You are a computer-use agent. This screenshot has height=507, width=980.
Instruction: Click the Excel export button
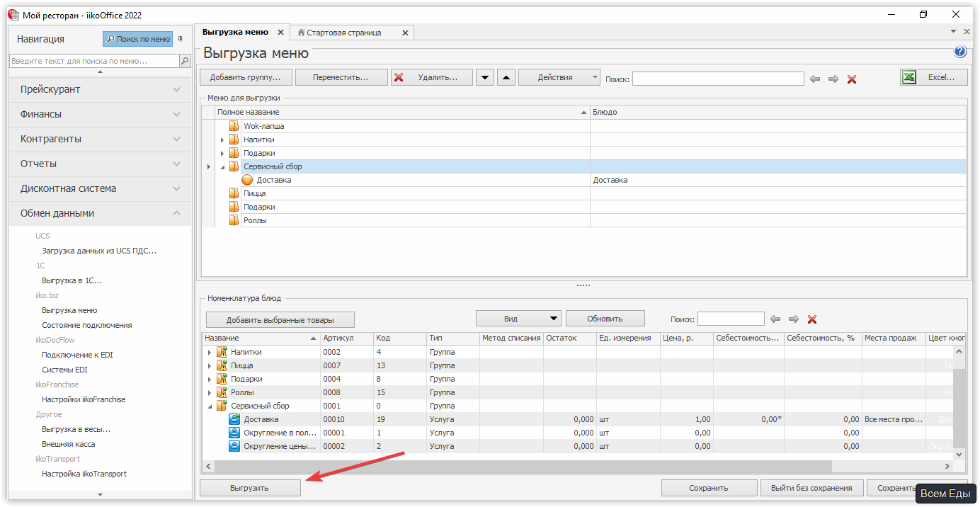[x=933, y=77]
